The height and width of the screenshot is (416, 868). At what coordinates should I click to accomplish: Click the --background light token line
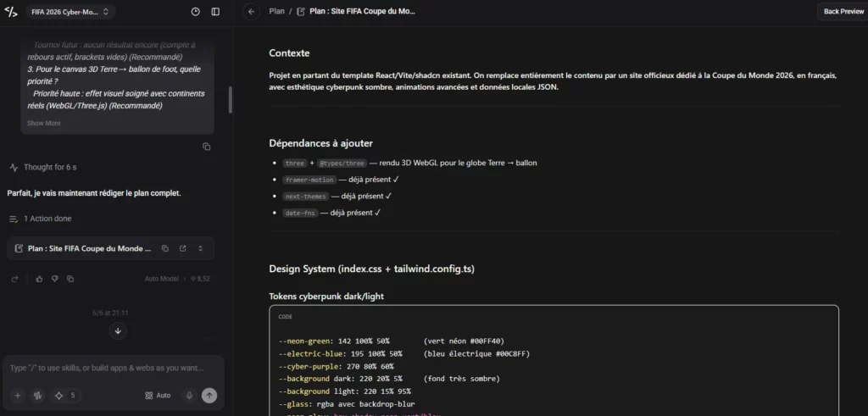[344, 391]
